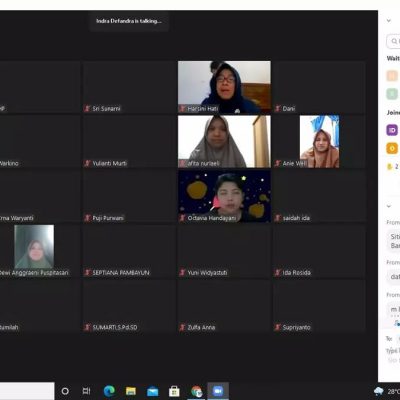Open Google Chrome from the taskbar
The height and width of the screenshot is (400, 400).
pyautogui.click(x=196, y=391)
